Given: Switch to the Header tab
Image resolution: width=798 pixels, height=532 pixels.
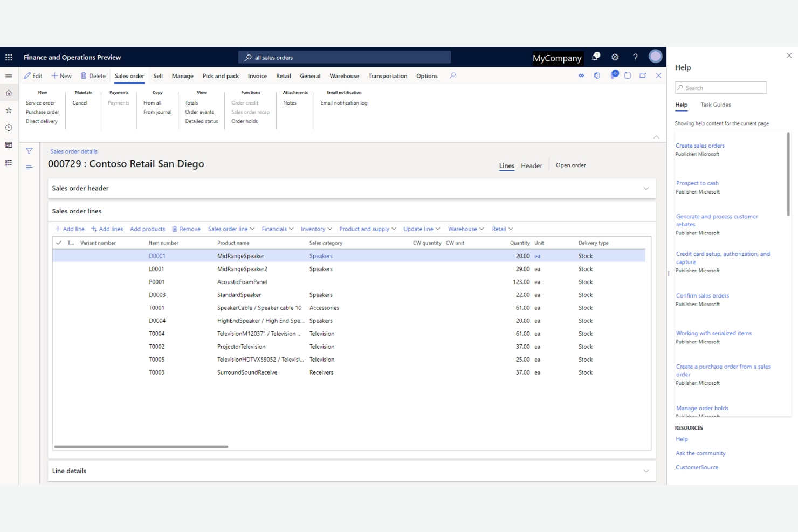Looking at the screenshot, I should pyautogui.click(x=532, y=165).
